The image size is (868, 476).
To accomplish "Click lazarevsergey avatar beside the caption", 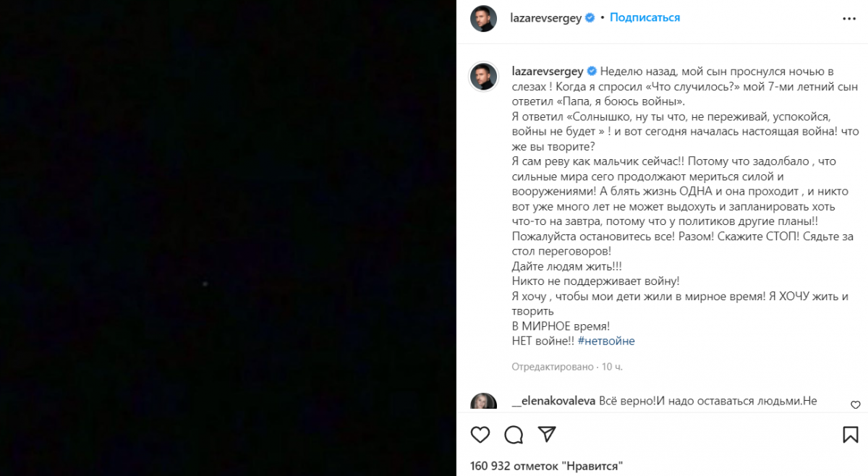I will 482,76.
